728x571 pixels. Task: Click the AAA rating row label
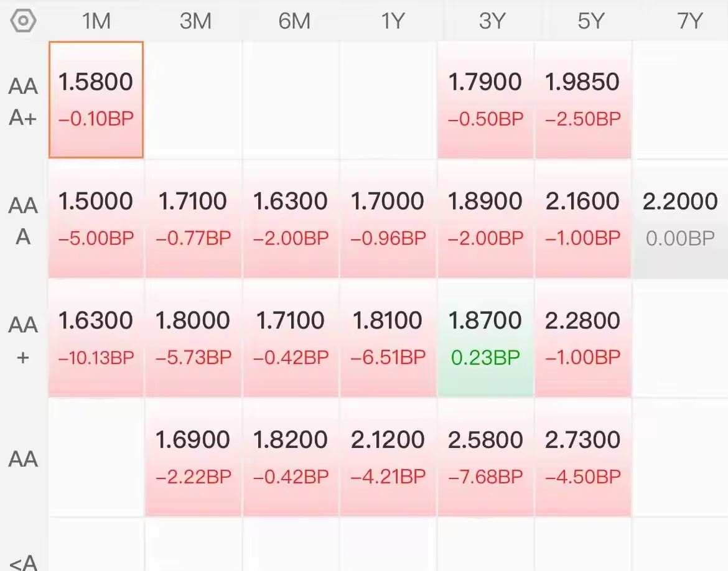[x=23, y=220]
